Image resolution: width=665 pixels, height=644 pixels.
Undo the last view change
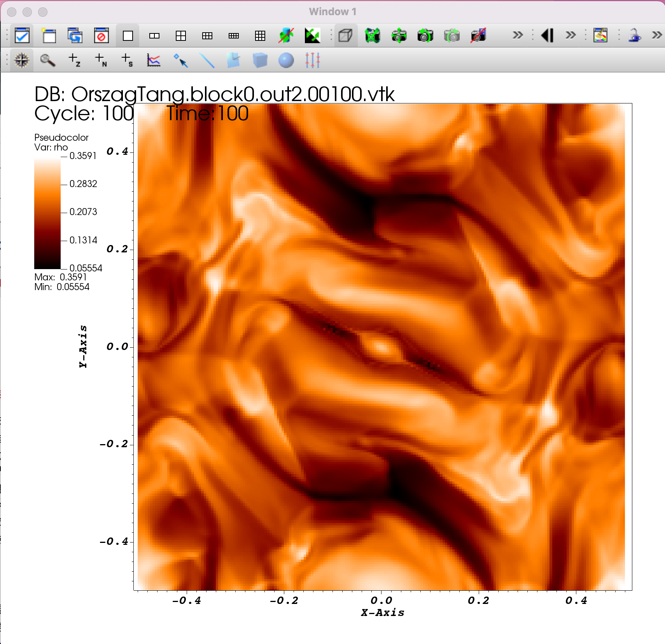coord(425,36)
